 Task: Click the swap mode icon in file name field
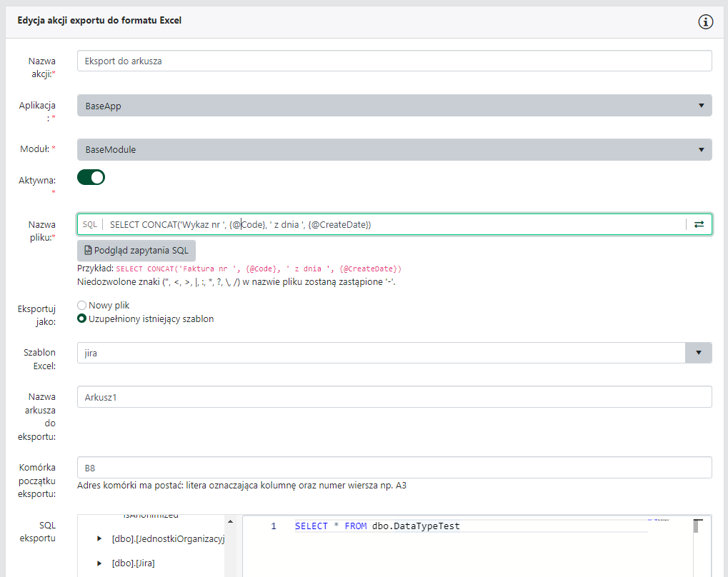(x=699, y=224)
